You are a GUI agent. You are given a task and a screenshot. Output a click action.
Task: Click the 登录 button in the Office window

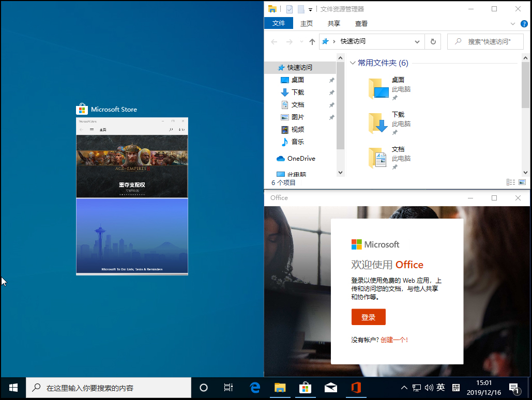(368, 317)
